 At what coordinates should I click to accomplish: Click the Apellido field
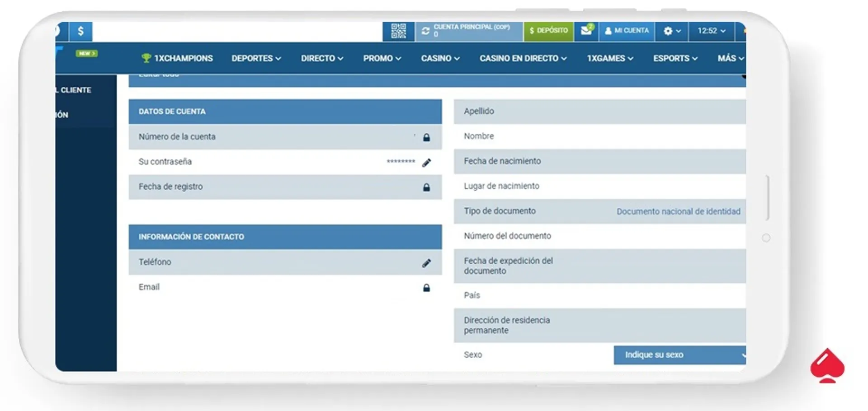[600, 111]
